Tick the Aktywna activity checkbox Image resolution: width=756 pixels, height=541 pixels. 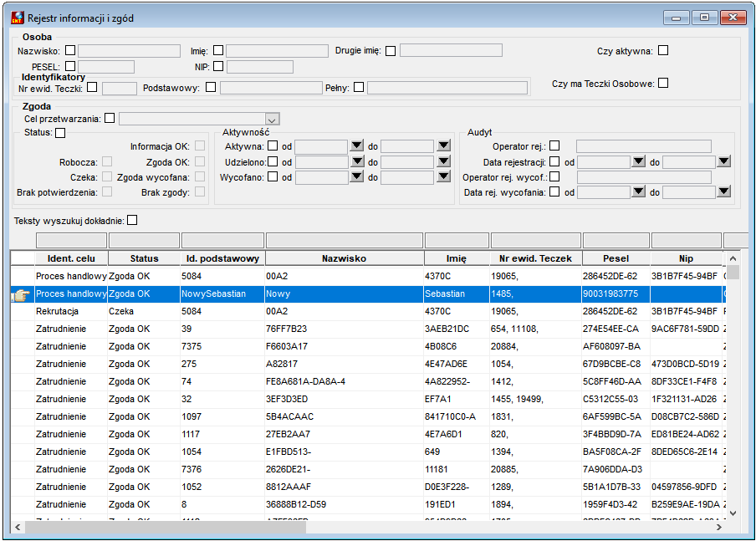pyautogui.click(x=273, y=145)
